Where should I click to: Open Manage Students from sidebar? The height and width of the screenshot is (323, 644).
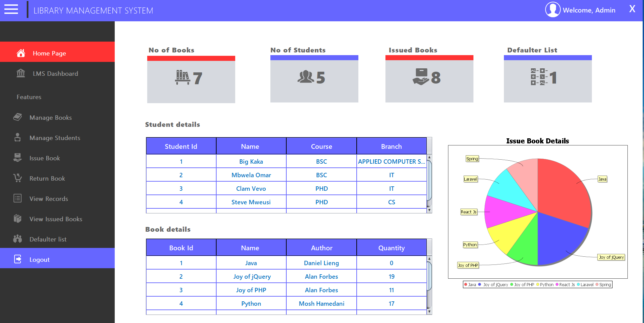click(55, 138)
